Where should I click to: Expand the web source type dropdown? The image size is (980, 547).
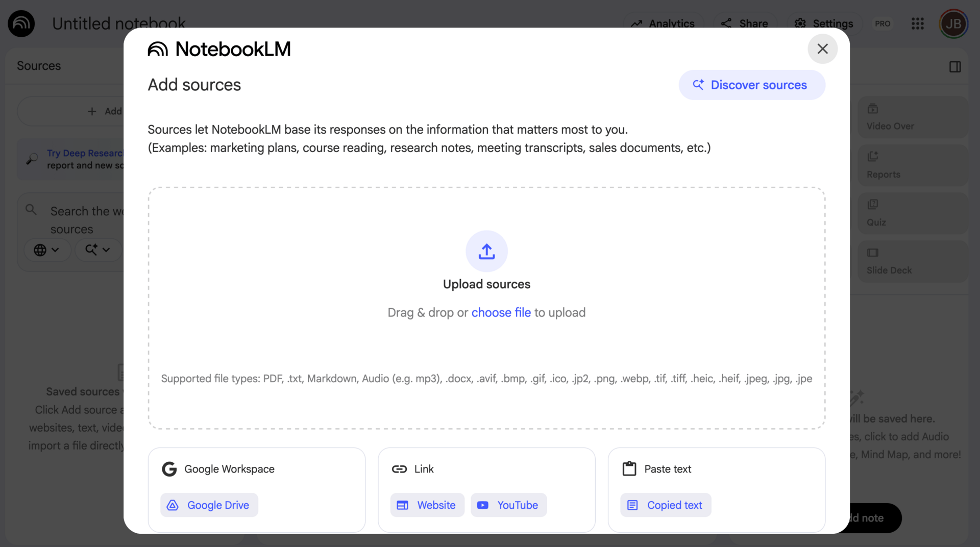pos(47,250)
